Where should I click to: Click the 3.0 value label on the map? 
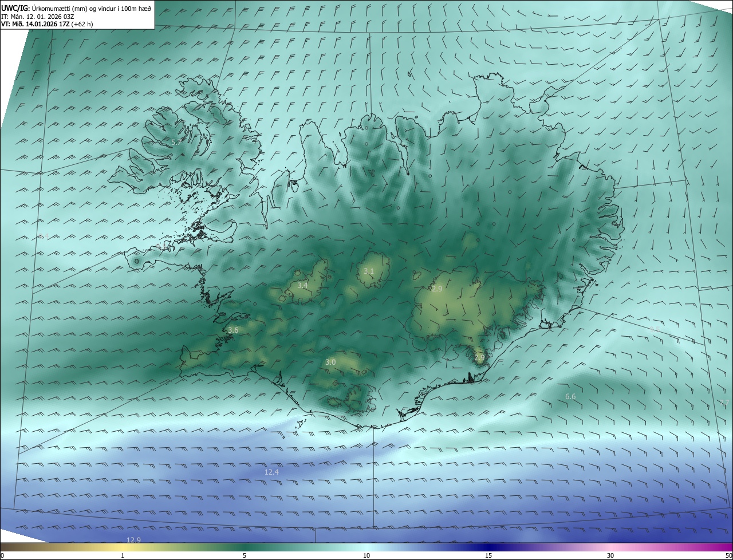tap(330, 362)
